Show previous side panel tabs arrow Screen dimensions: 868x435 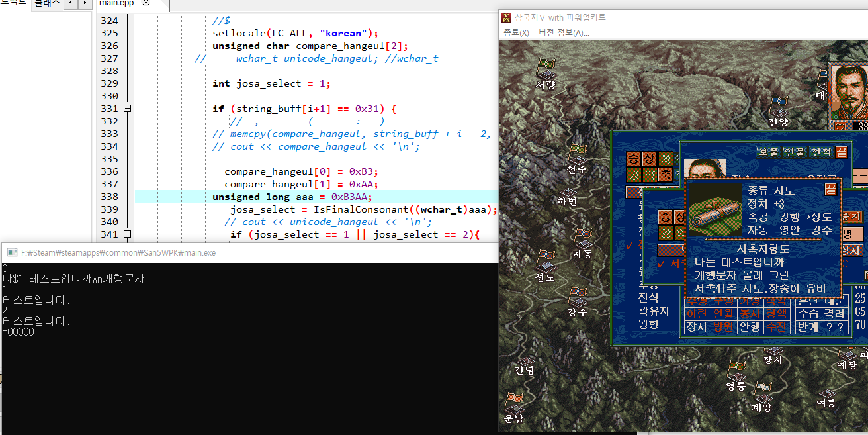click(x=71, y=3)
